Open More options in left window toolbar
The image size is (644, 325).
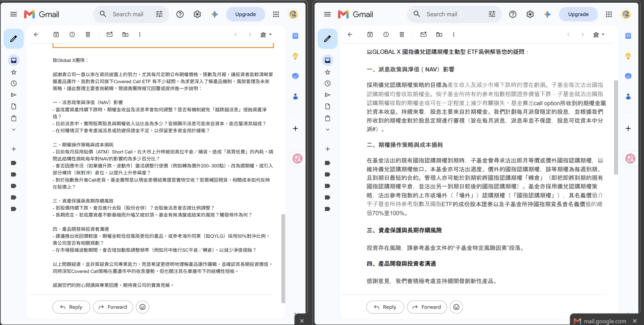140,34
